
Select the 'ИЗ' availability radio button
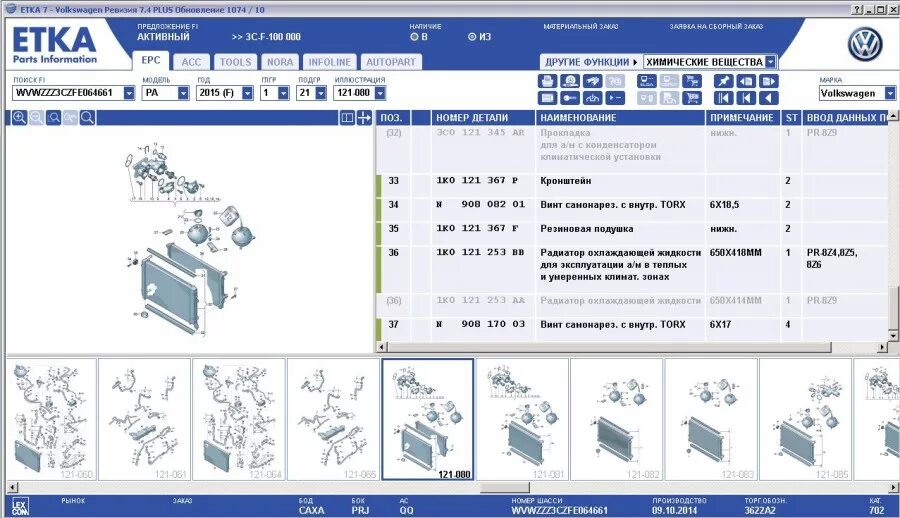pyautogui.click(x=472, y=37)
